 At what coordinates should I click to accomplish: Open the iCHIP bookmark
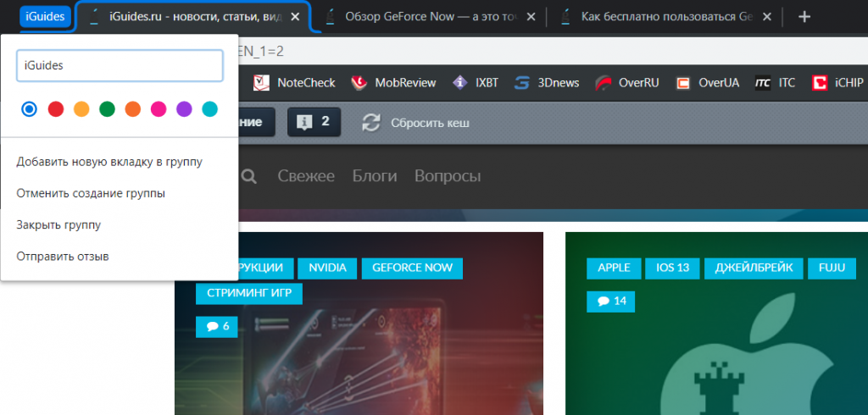pos(837,83)
